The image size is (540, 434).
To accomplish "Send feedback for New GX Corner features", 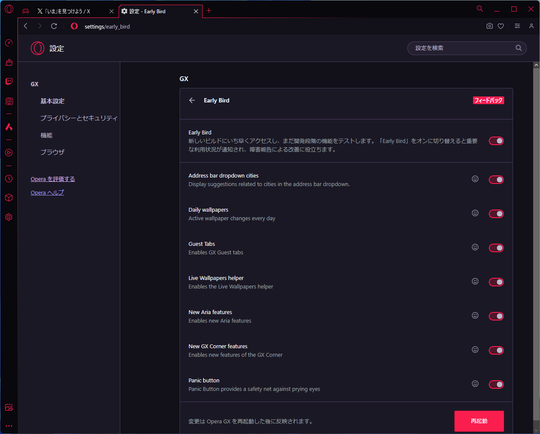I will pos(475,350).
